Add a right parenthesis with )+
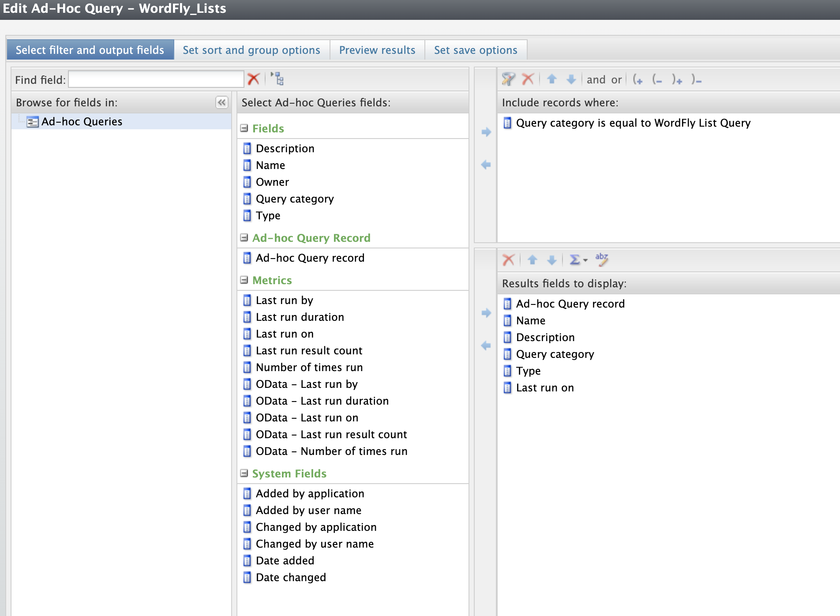Screen dimensions: 840x616 [677, 79]
